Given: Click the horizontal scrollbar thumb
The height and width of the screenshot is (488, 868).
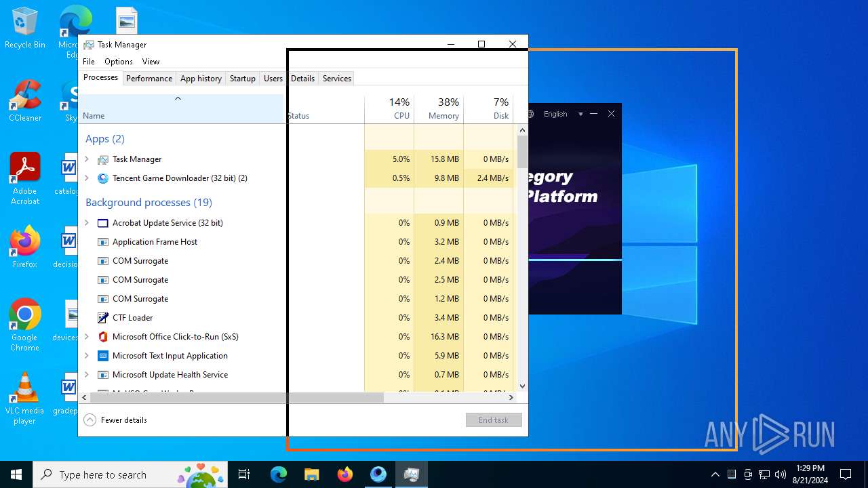Looking at the screenshot, I should click(x=237, y=397).
